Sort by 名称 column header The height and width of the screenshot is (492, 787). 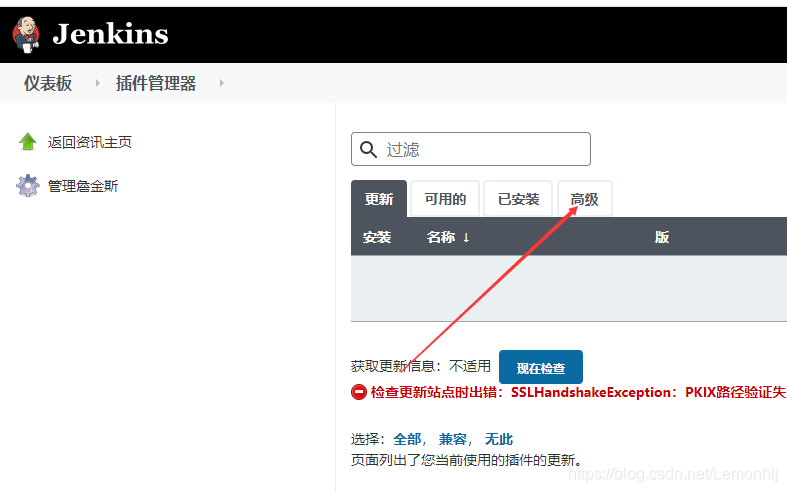coord(448,237)
